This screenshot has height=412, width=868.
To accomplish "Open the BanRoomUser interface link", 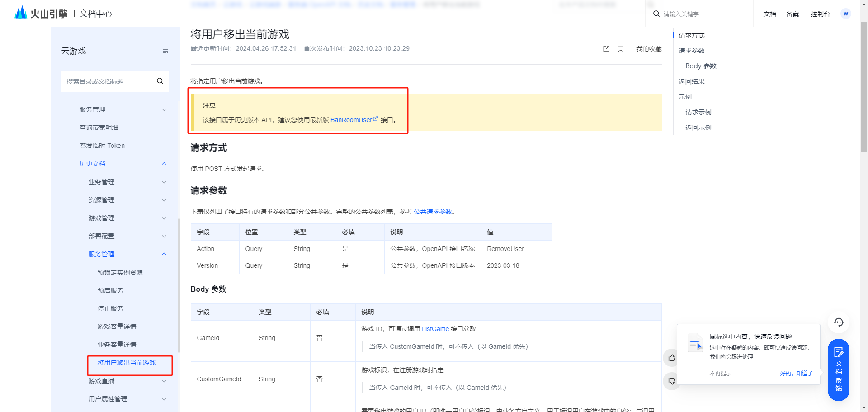I will [x=352, y=120].
